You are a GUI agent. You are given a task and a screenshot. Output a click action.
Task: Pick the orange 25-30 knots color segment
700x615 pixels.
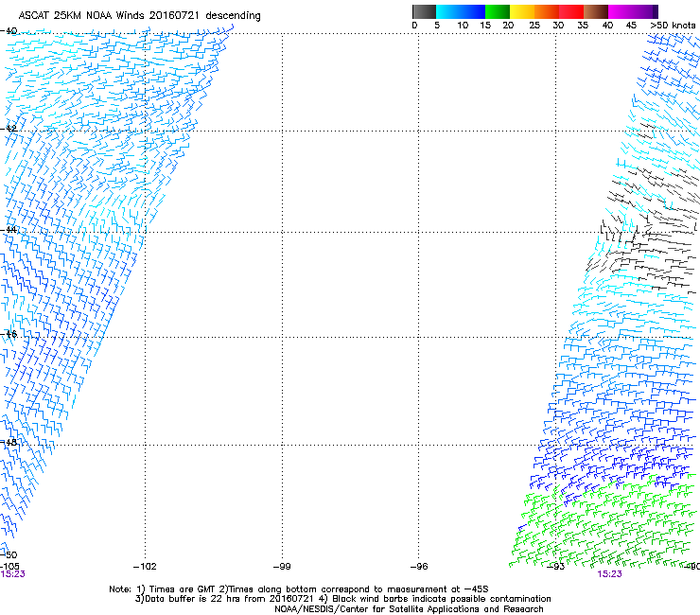coord(547,11)
